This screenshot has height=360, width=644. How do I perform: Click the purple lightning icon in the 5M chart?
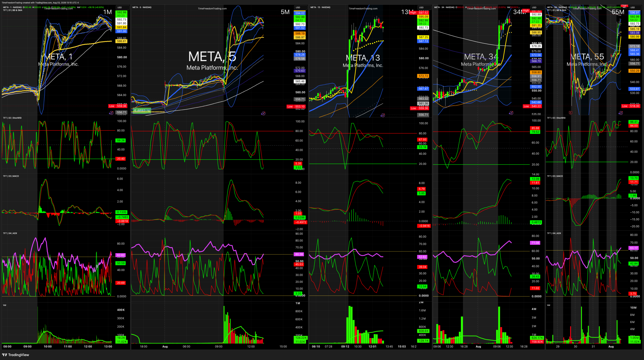coord(263,113)
